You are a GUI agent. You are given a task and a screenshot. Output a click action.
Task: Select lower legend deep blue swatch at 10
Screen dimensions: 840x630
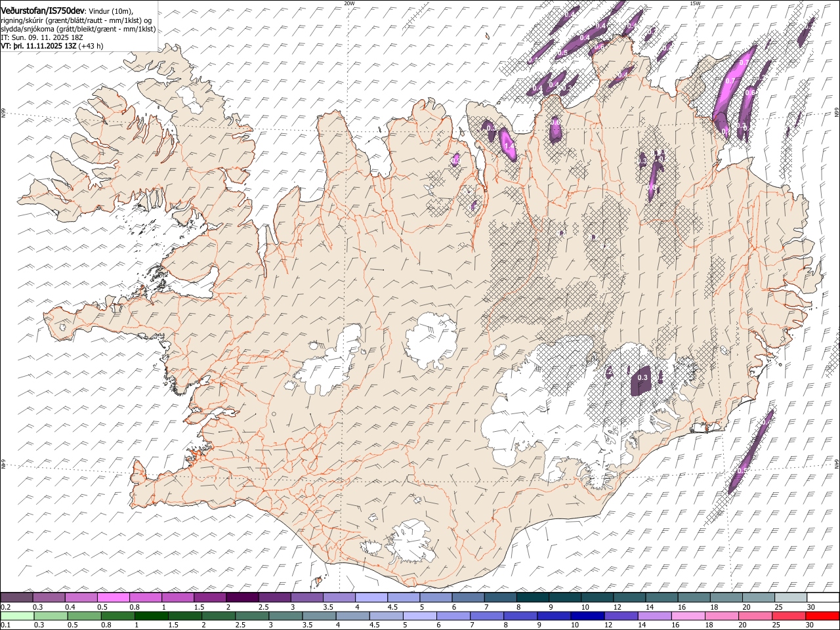(x=587, y=616)
